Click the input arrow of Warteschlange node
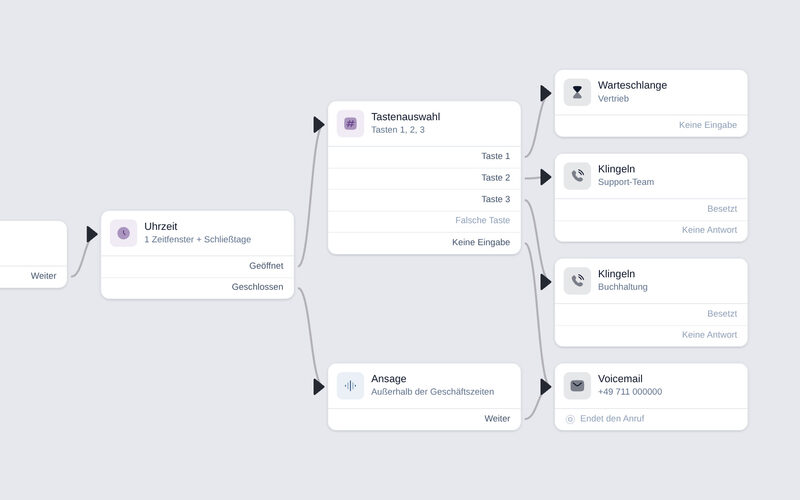800x500 pixels. click(x=545, y=93)
